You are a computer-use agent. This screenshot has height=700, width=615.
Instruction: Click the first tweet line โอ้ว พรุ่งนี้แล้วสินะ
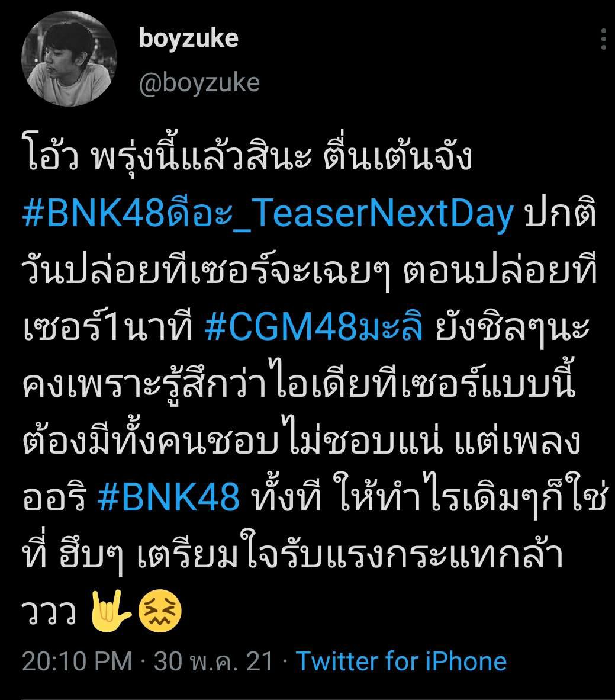pos(166,157)
